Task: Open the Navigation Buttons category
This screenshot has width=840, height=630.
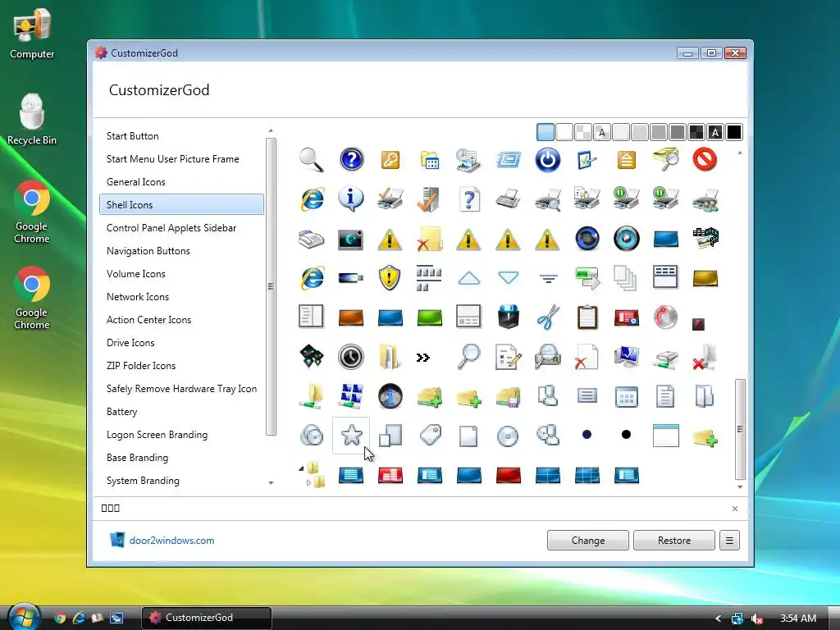Action: [x=181, y=251]
